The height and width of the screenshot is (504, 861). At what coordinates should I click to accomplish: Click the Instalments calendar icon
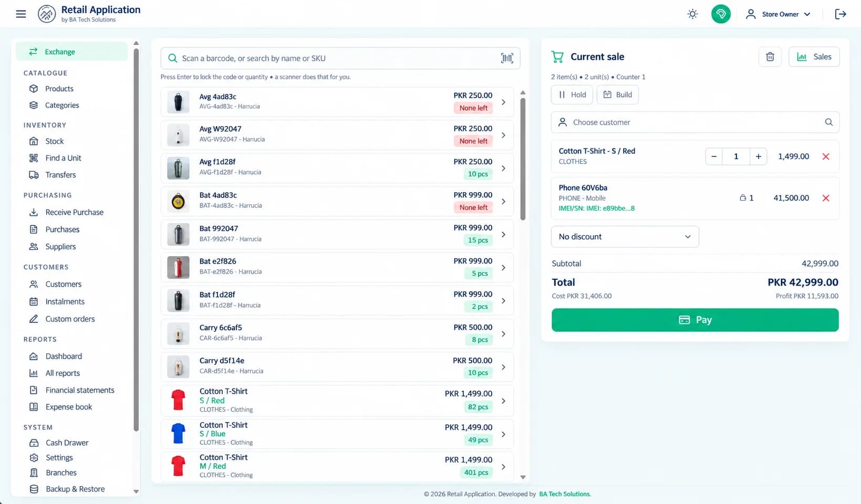click(x=34, y=301)
